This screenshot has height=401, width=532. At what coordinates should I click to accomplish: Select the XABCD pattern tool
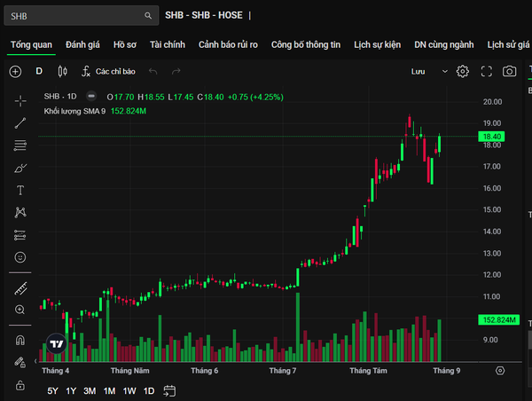pyautogui.click(x=20, y=212)
